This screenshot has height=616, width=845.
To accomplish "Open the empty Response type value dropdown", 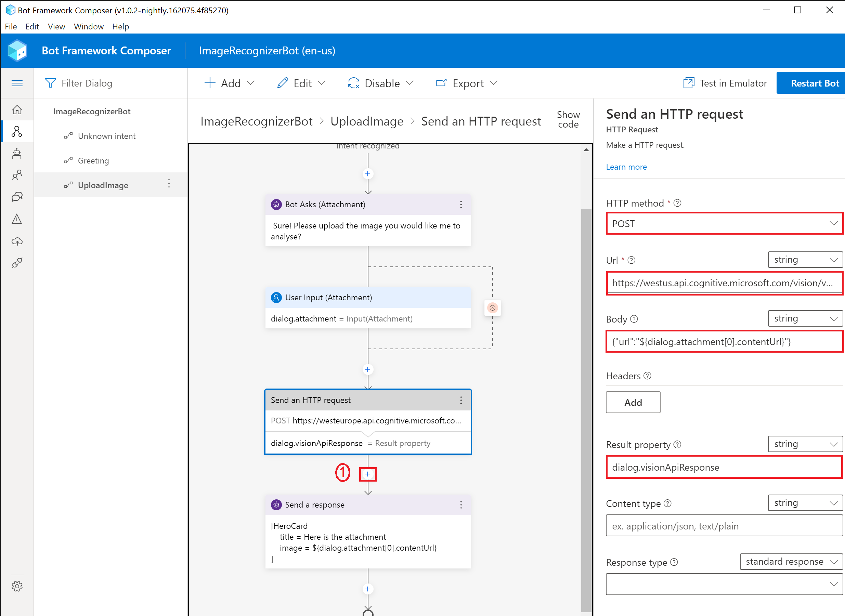I will click(725, 584).
